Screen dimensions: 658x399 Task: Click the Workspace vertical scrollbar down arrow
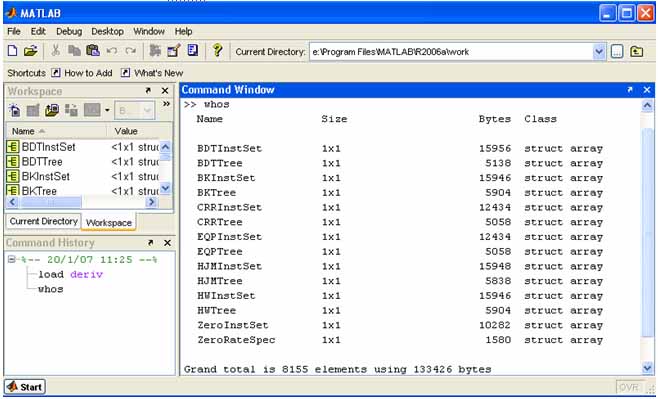[165, 188]
